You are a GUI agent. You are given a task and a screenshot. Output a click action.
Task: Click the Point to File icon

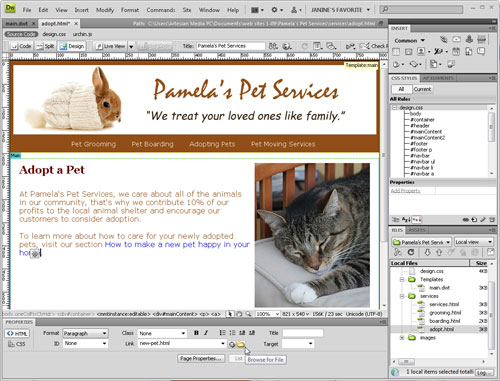[x=232, y=344]
